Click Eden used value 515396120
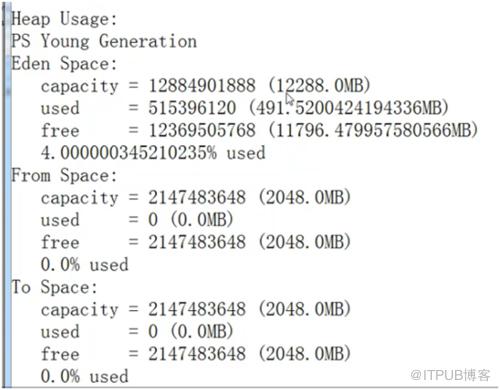Screen dimensions: 500x390 [x=192, y=108]
